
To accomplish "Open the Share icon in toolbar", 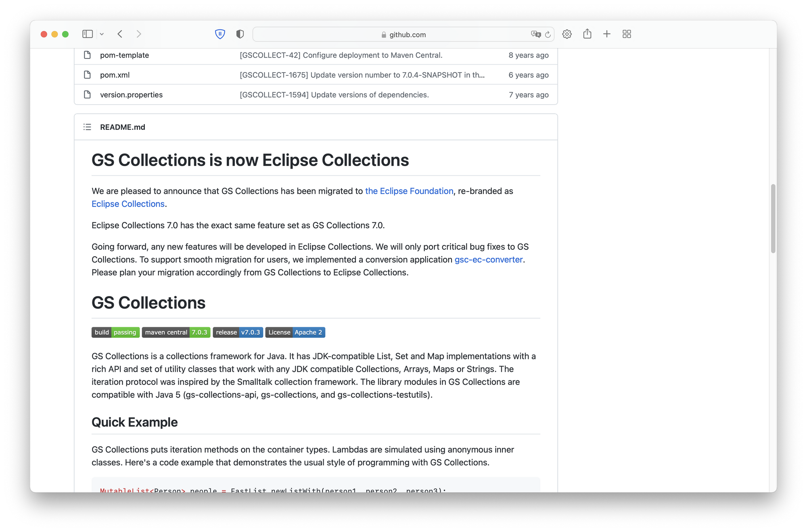I will tap(587, 34).
